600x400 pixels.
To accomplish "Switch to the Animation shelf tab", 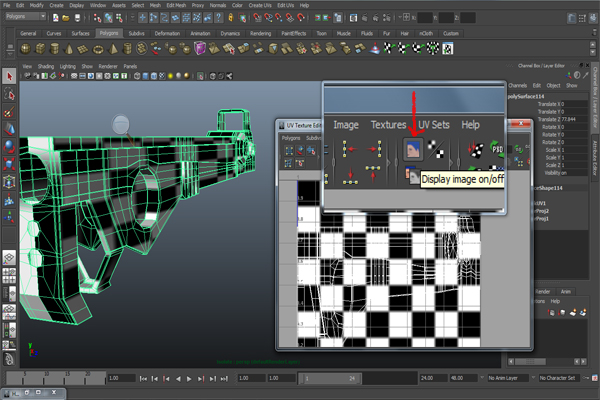I will (201, 33).
